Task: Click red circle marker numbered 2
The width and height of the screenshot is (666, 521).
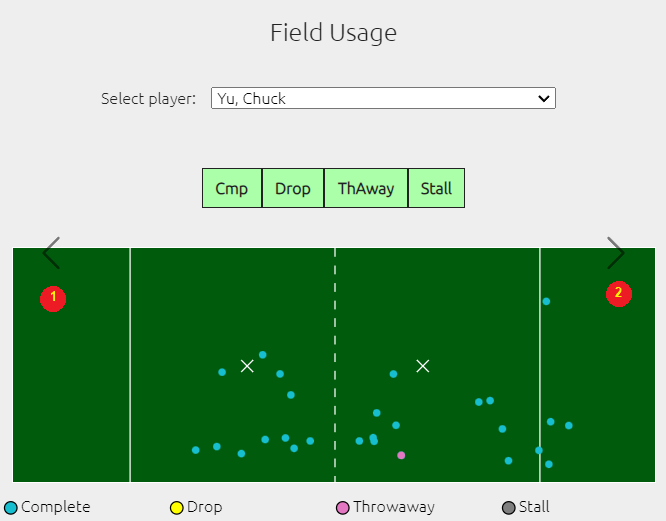Action: tap(619, 293)
